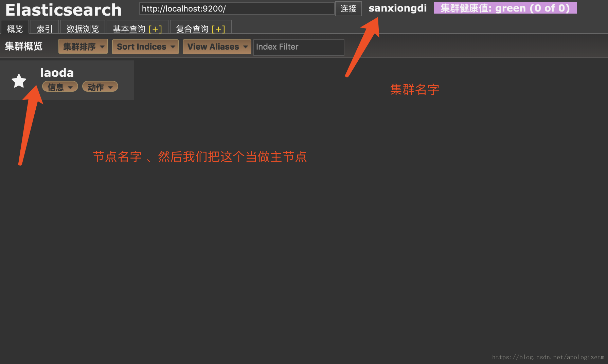Add a new 复合查询 tab with [+]
This screenshot has width=608, height=364.
pos(218,29)
